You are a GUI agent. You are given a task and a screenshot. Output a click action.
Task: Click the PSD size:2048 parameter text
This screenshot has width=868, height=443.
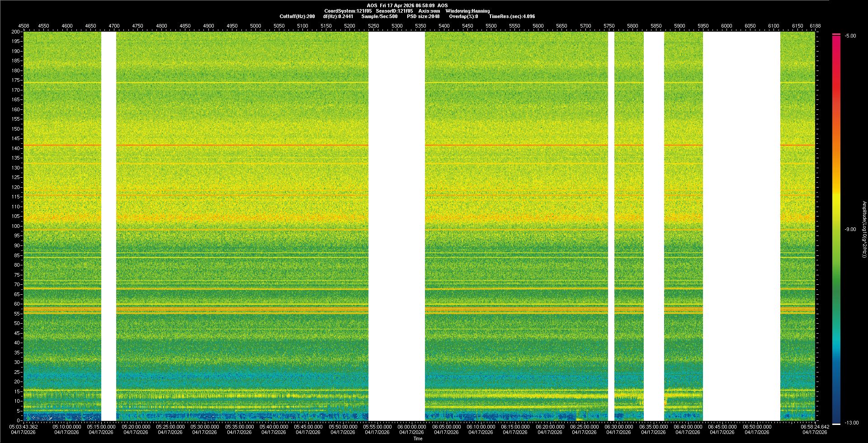pos(423,16)
